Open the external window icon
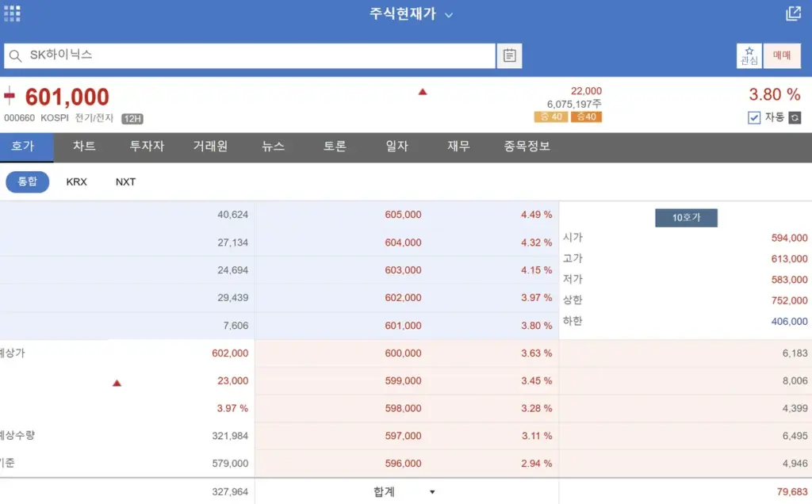Image resolution: width=812 pixels, height=504 pixels. (793, 13)
